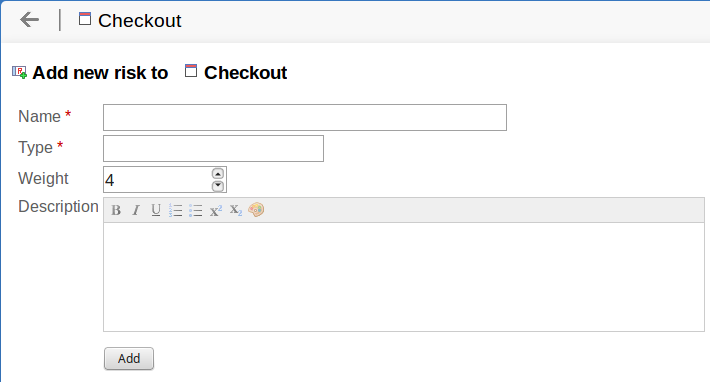Apply superscript formatting
This screenshot has width=710, height=382.
(216, 210)
